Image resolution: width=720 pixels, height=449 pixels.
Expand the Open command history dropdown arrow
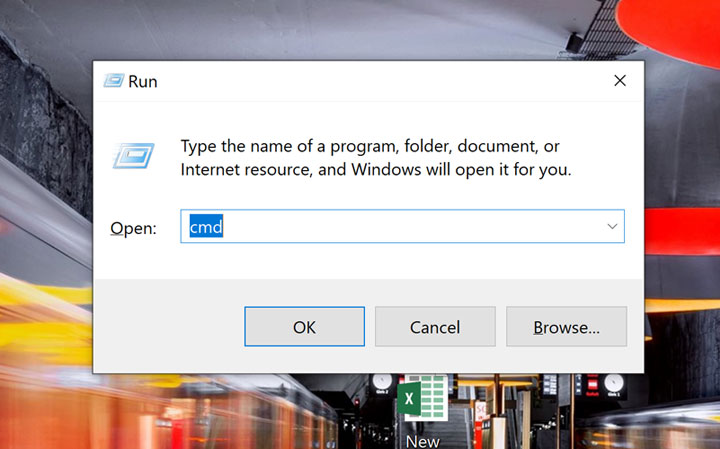pos(612,226)
